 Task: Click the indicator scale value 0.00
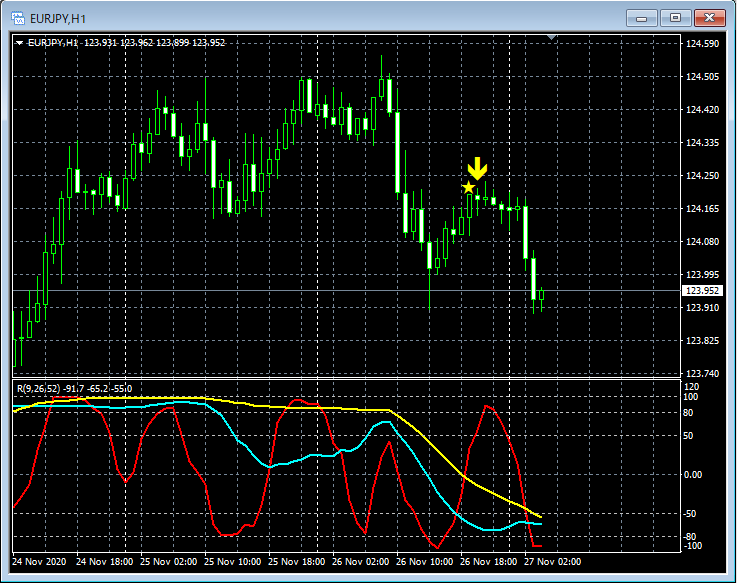coord(693,475)
